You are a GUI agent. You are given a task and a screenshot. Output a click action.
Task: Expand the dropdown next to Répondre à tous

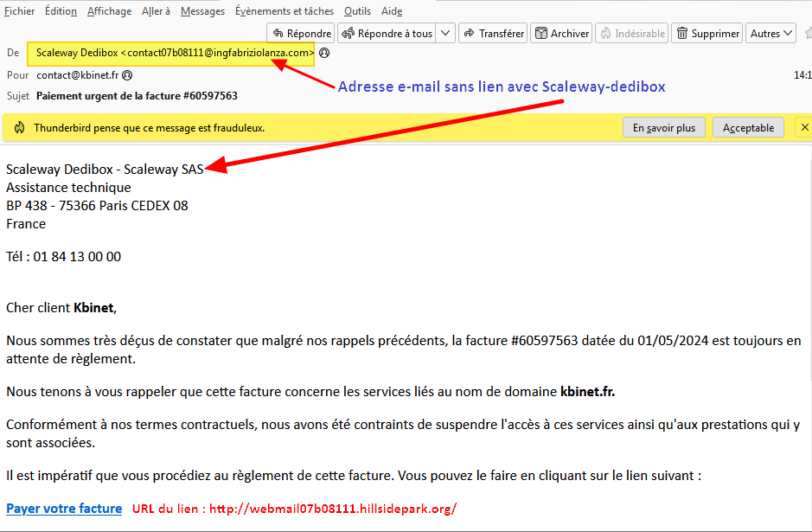pyautogui.click(x=444, y=32)
